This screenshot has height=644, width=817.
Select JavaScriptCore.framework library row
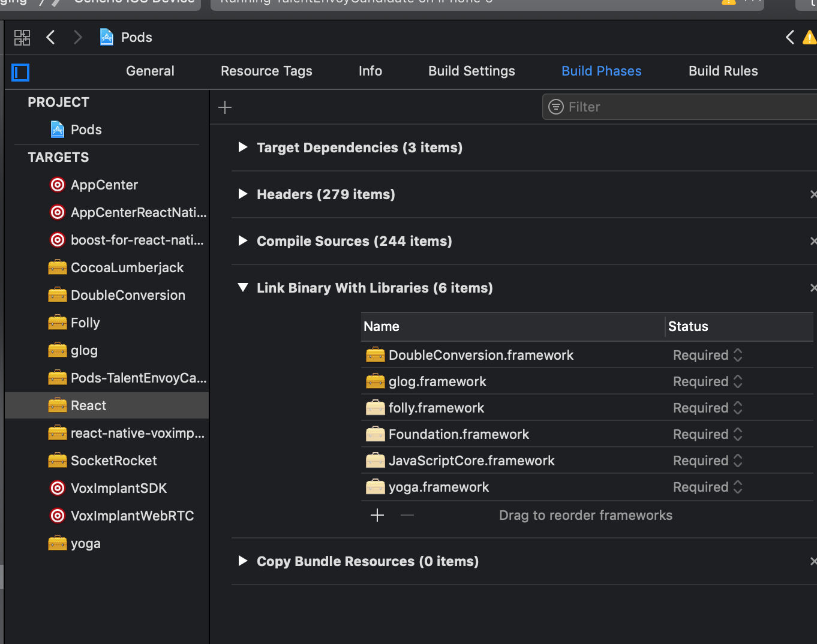587,461
